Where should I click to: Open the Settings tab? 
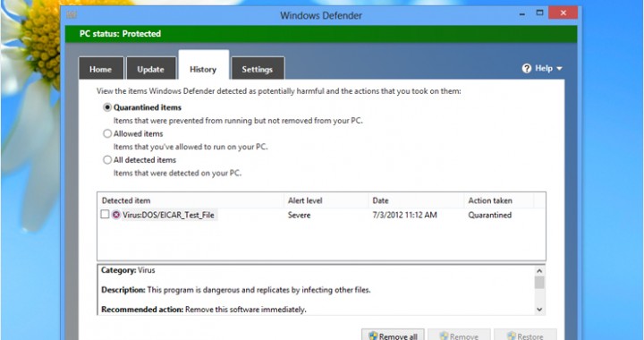point(258,69)
